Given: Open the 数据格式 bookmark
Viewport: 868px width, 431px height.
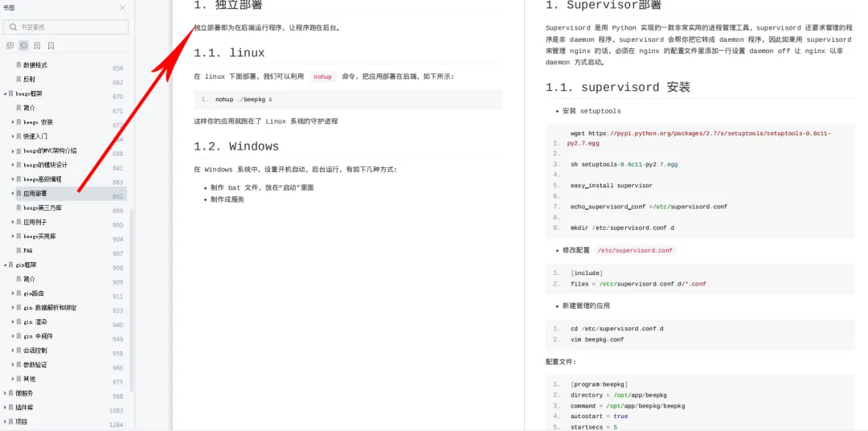Looking at the screenshot, I should point(35,65).
